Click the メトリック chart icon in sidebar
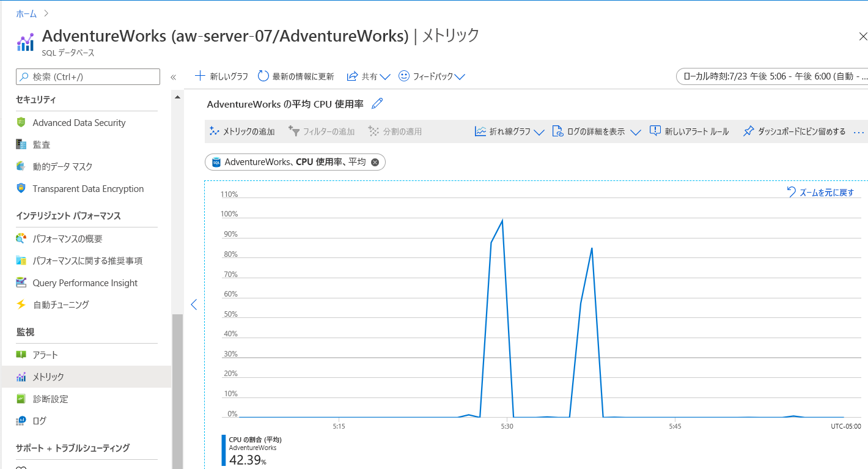 (21, 377)
